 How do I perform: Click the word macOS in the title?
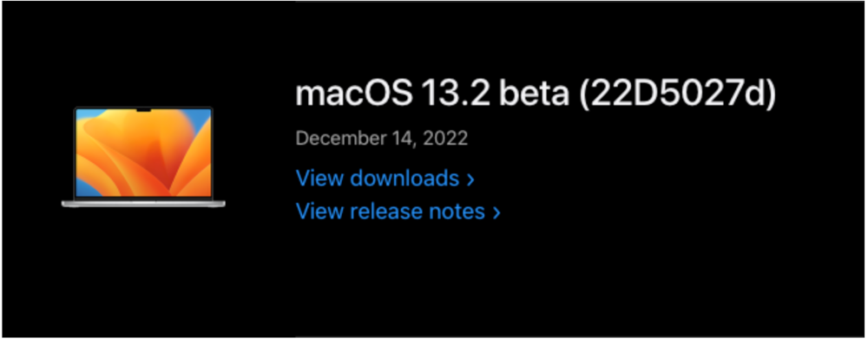point(354,94)
